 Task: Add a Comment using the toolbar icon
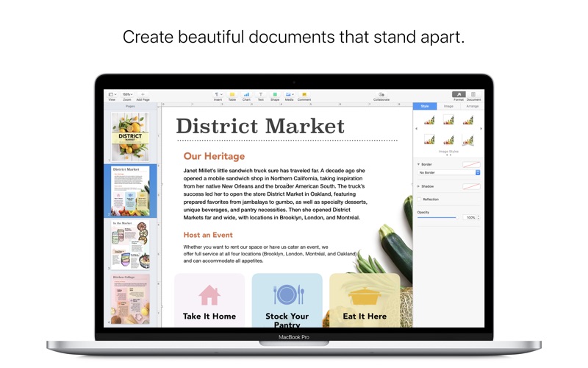coord(304,95)
